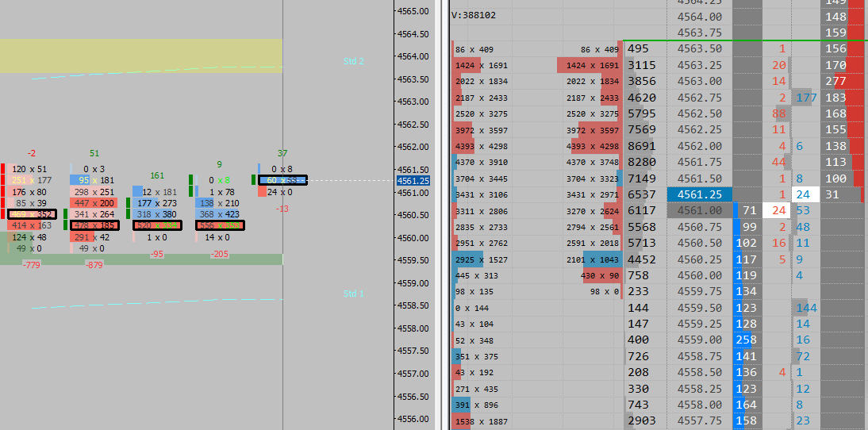Screen dimensions: 868x430
Task: Click the 4557.75 price in DOM ladder
Action: (700, 421)
